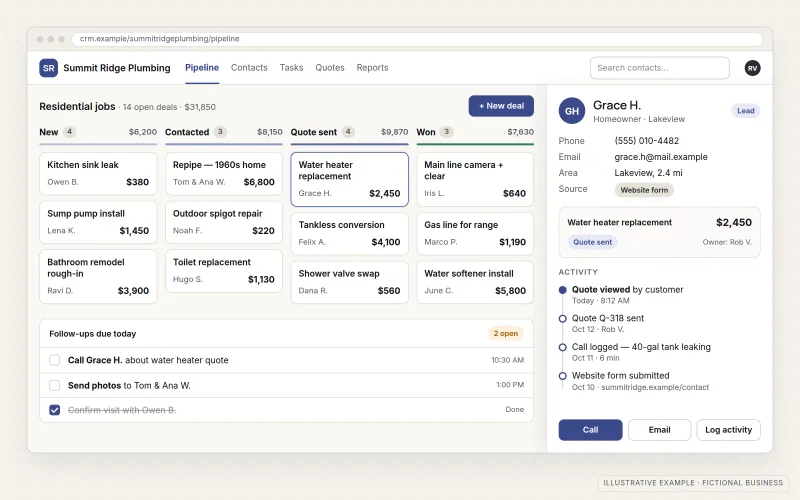Check Send photos to Tom & Ana W. checkbox
The width and height of the screenshot is (800, 500).
[x=55, y=385]
